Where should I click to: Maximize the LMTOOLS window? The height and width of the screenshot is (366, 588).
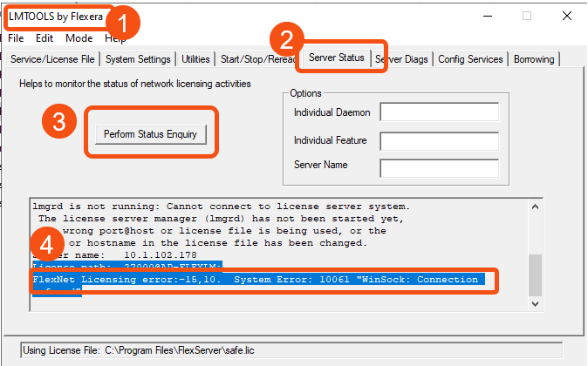tap(527, 16)
